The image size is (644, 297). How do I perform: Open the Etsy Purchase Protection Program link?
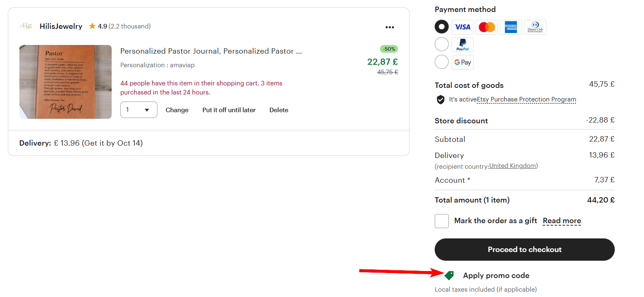click(526, 99)
